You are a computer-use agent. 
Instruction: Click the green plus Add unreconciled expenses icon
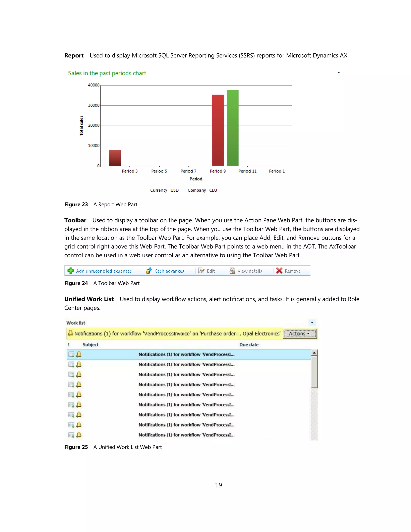point(71,271)
